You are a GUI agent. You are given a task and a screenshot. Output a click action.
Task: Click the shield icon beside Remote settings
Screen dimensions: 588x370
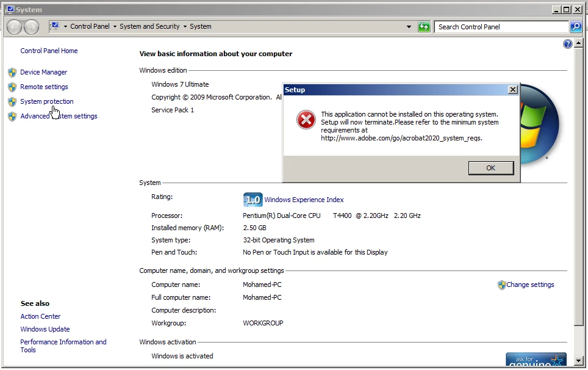coord(12,87)
